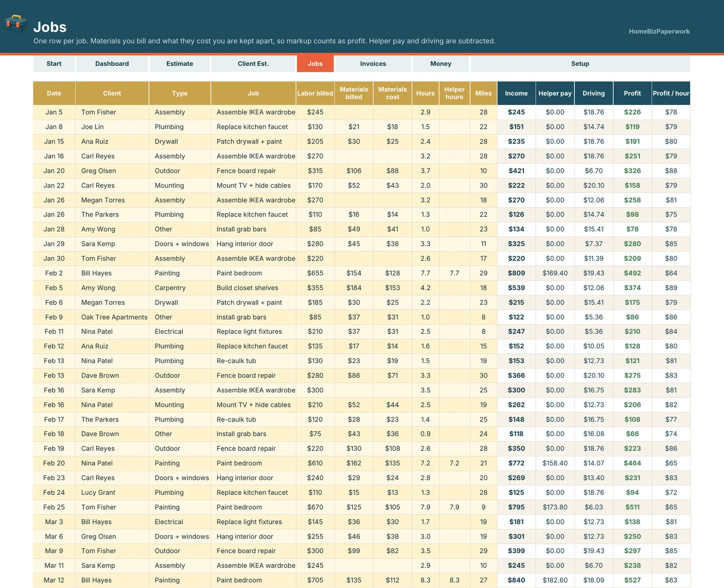Click the $840 income cell
Image resolution: width=724 pixels, height=588 pixels.
517,580
